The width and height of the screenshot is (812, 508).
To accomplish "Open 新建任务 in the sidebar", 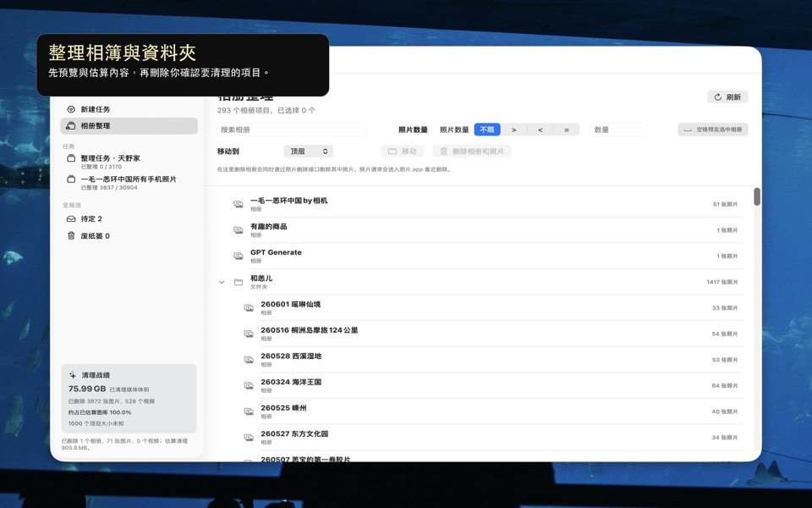I will pyautogui.click(x=129, y=109).
